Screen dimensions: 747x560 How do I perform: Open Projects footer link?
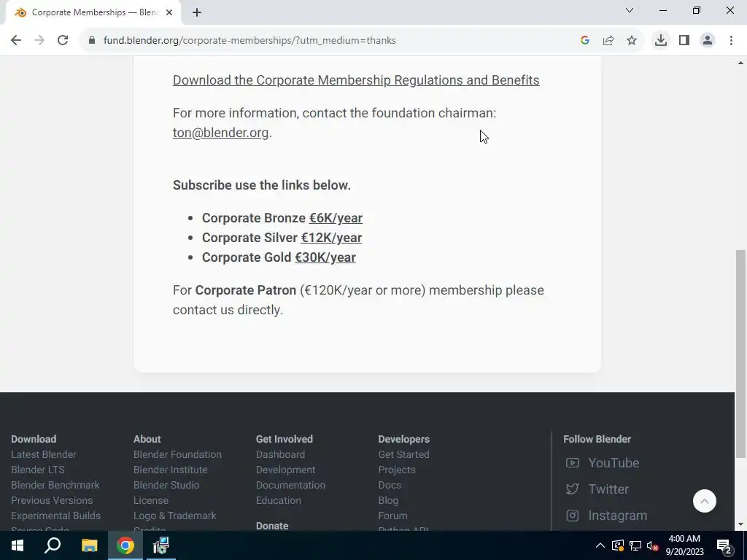pyautogui.click(x=397, y=470)
